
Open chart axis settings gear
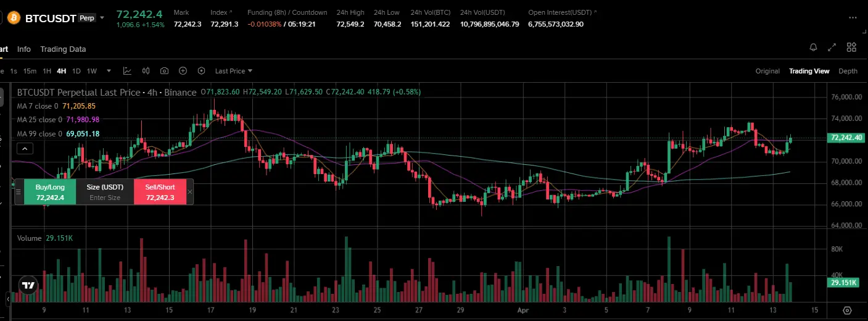click(847, 310)
